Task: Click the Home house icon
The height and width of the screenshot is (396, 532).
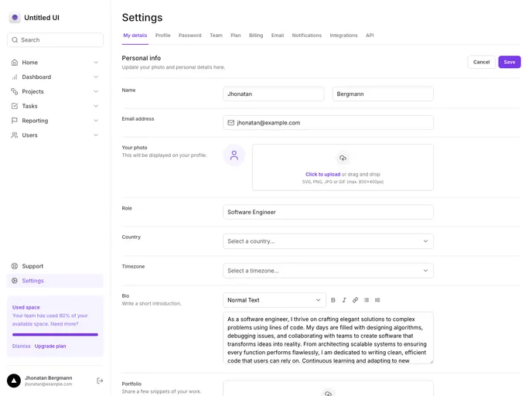Action: coord(15,63)
